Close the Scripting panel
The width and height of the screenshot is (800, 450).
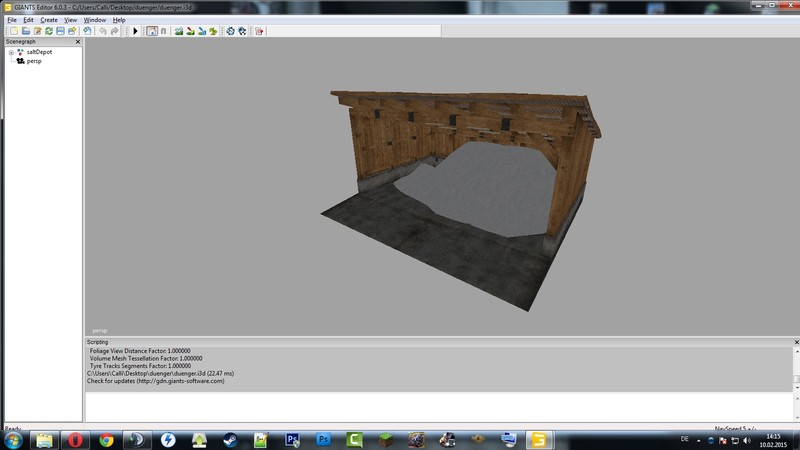click(795, 341)
